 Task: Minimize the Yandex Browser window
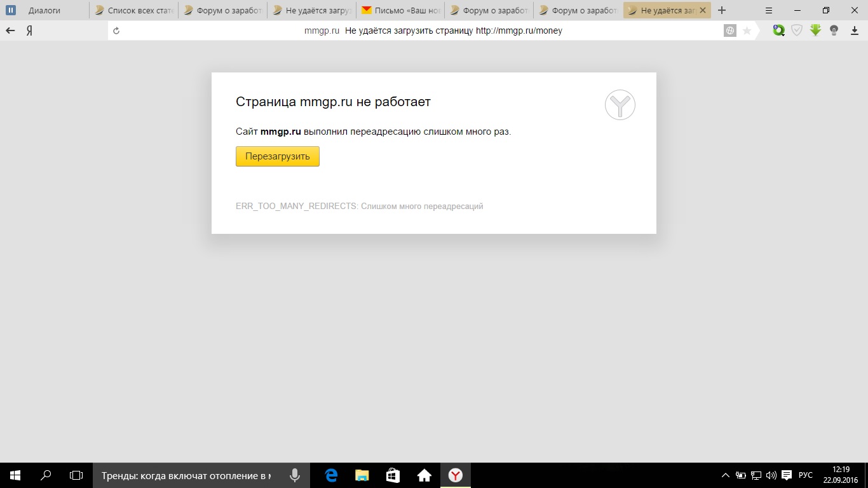point(797,10)
